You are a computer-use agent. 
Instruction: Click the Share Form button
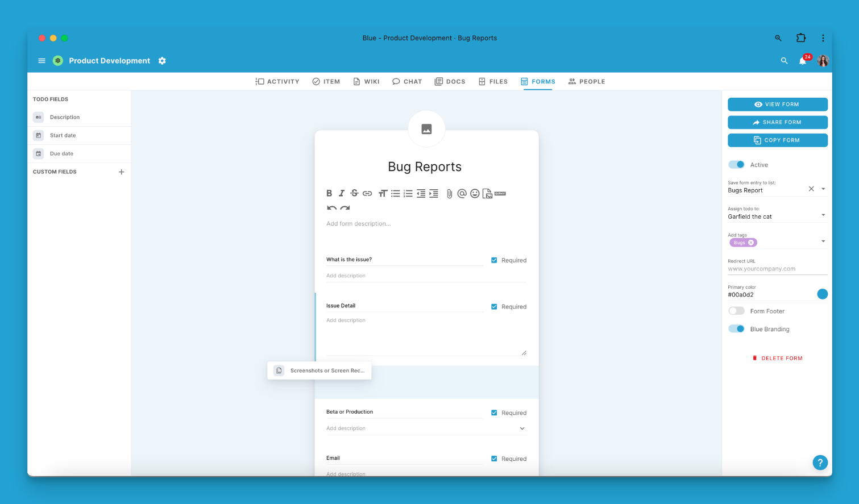tap(777, 122)
